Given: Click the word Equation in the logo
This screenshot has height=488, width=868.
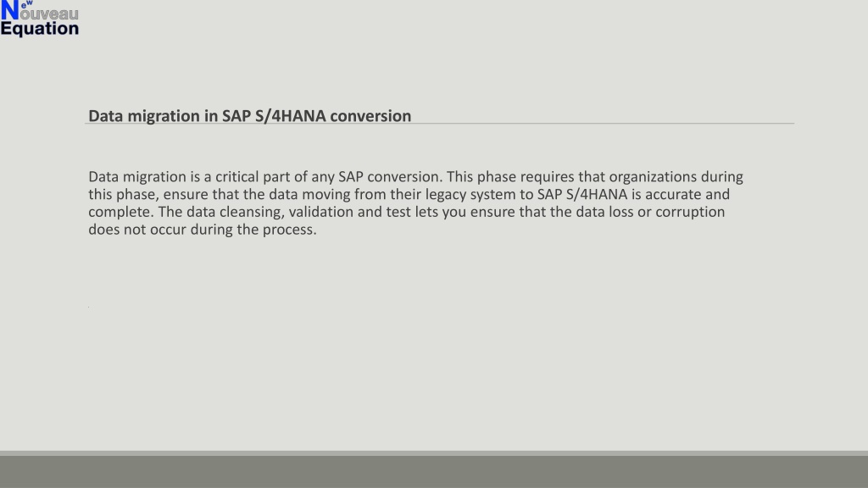Looking at the screenshot, I should pyautogui.click(x=39, y=29).
